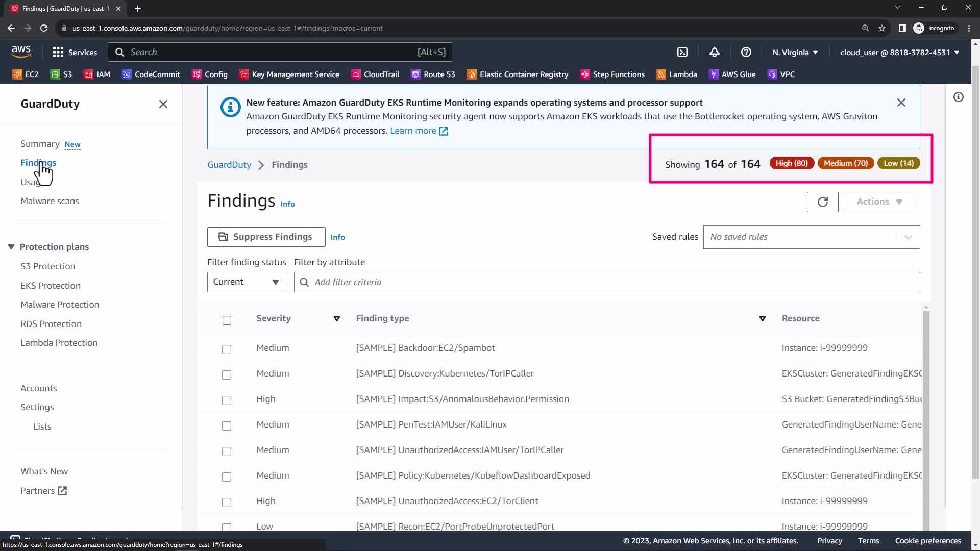Click the Add filter criteria field
This screenshot has height=551, width=980.
[606, 282]
